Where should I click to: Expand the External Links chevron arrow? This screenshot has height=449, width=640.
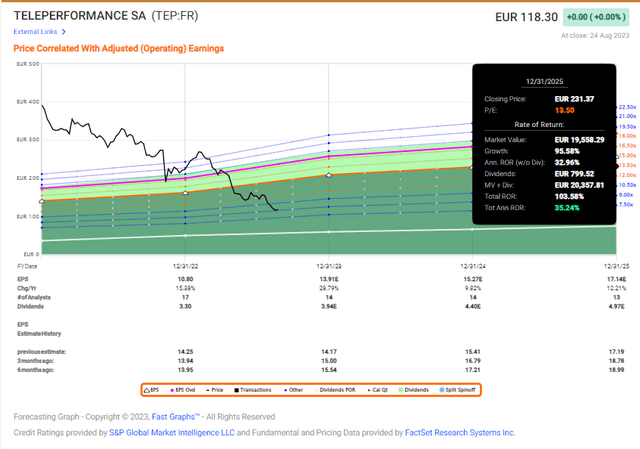click(63, 31)
